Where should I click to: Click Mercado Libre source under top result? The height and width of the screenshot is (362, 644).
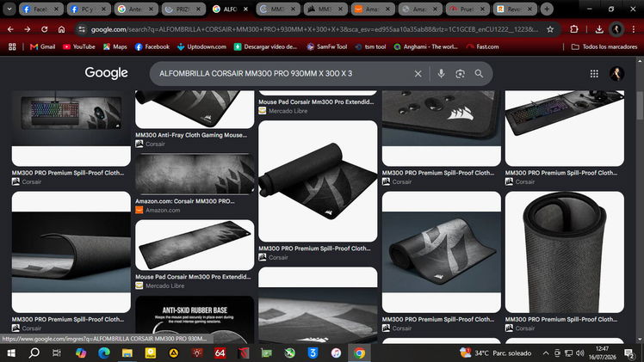(x=288, y=111)
